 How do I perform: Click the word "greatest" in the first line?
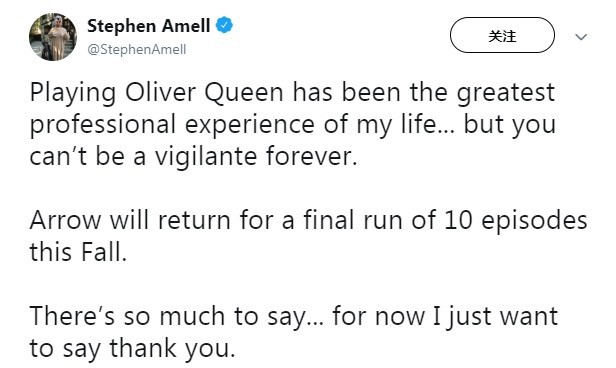(506, 93)
